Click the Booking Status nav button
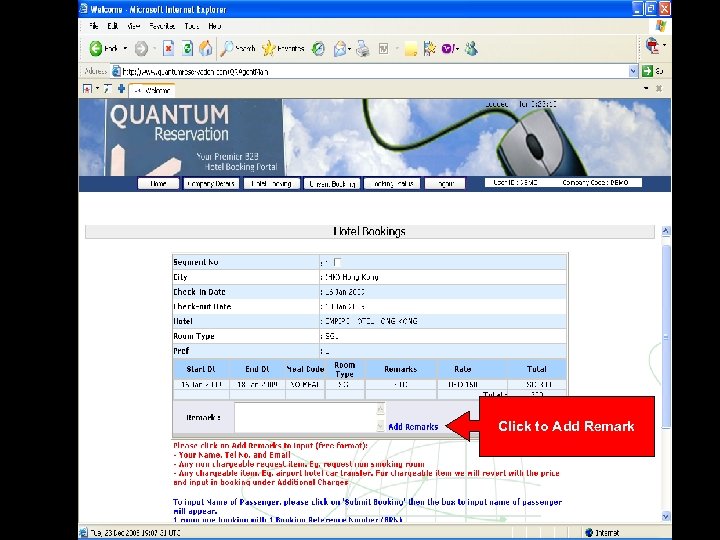Viewport: 720px width, 540px height. pos(392,184)
